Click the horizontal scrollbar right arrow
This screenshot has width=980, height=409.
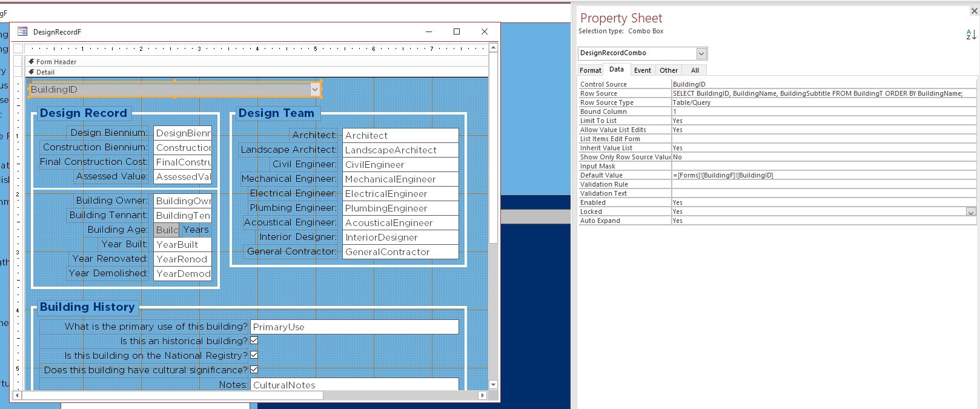482,395
